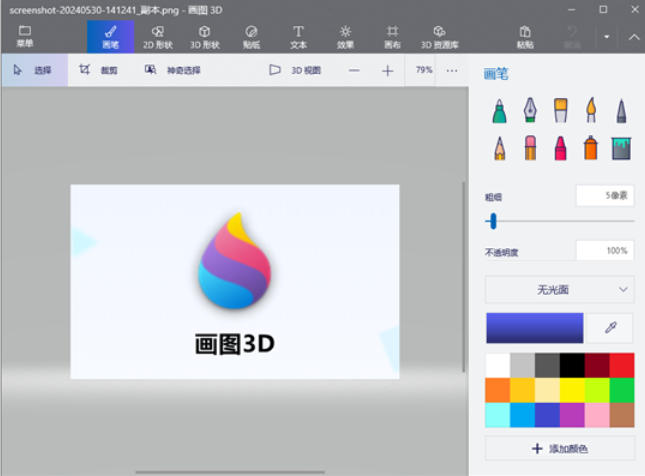Screen dimensions: 645x476
Task: Click the 79% zoom value
Action: point(424,70)
